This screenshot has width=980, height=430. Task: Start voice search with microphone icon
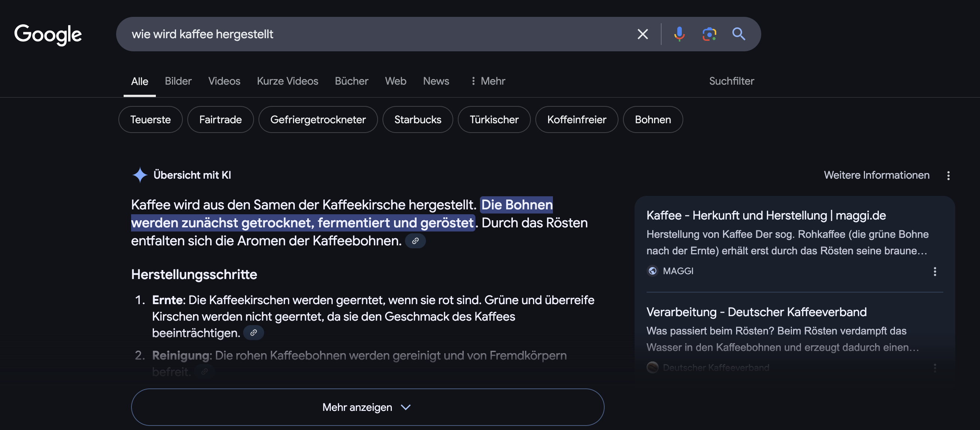(679, 34)
